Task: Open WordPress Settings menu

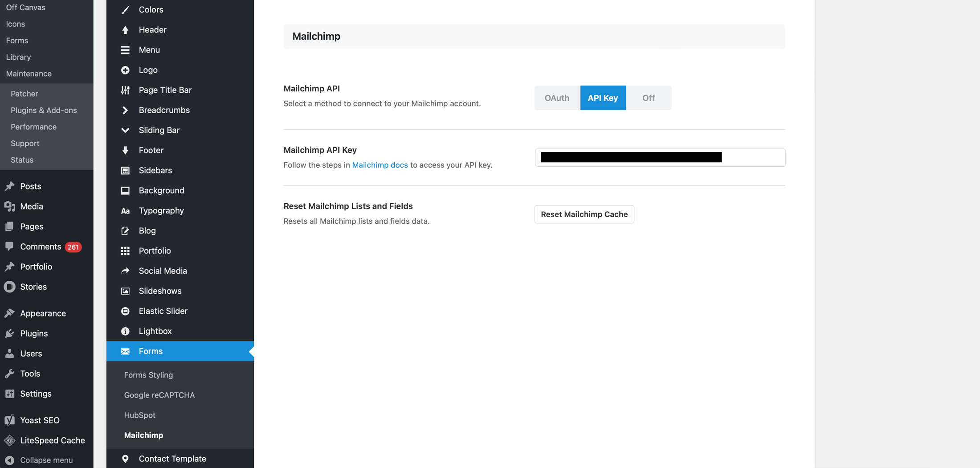Action: pos(36,394)
